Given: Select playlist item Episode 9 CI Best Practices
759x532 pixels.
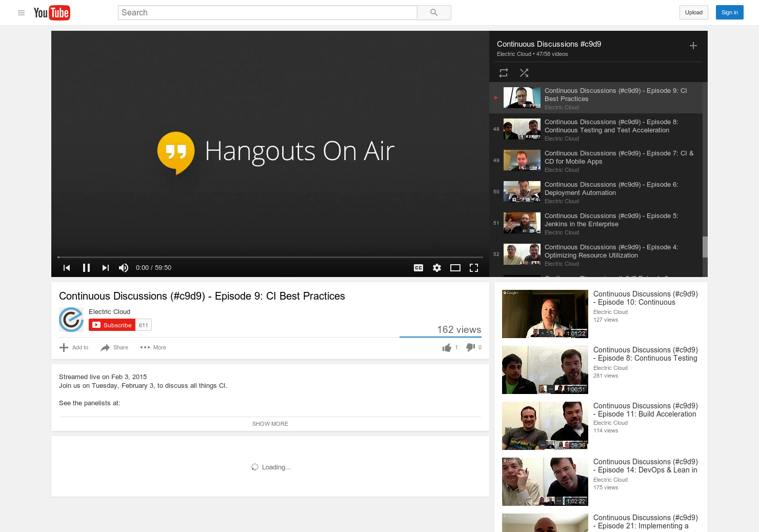Looking at the screenshot, I should (x=596, y=98).
